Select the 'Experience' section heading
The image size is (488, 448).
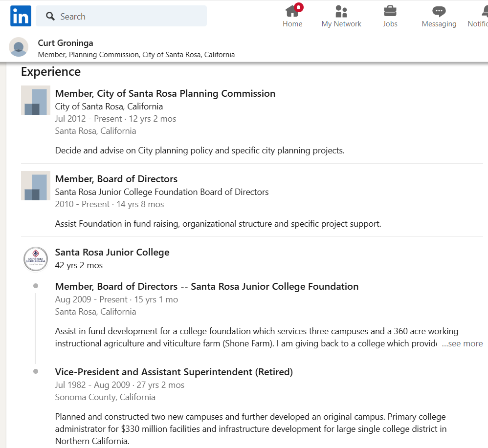(x=51, y=72)
